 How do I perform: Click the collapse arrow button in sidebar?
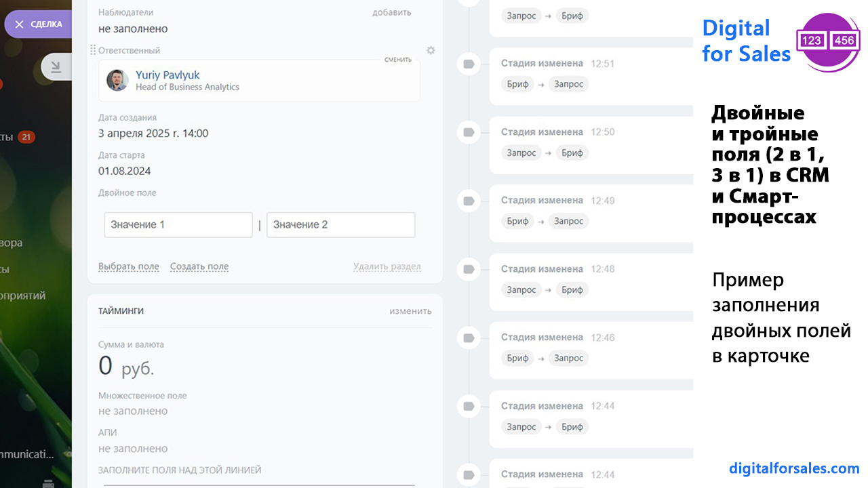[x=56, y=66]
